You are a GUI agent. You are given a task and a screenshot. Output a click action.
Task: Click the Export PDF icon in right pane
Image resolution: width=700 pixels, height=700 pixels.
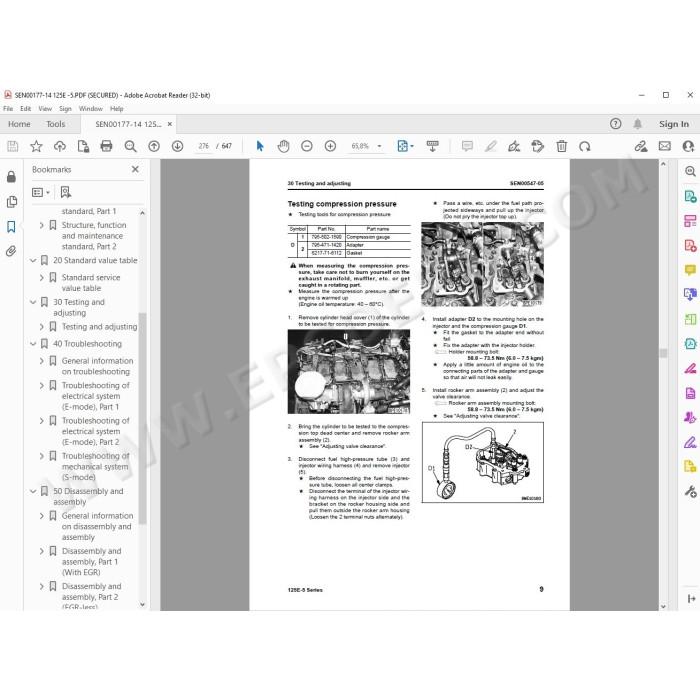point(690,196)
